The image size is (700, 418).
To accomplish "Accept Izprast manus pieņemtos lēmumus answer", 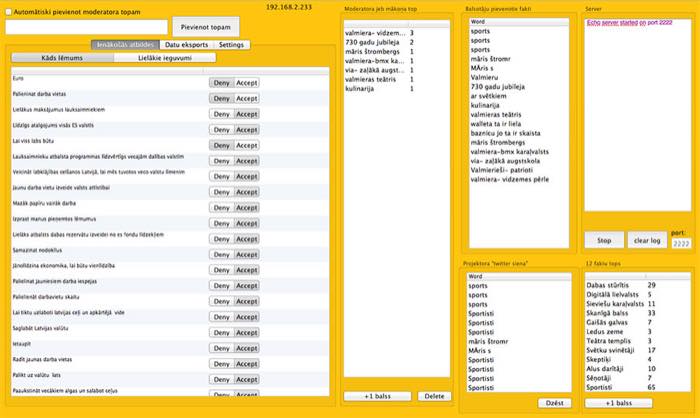I will (x=246, y=223).
